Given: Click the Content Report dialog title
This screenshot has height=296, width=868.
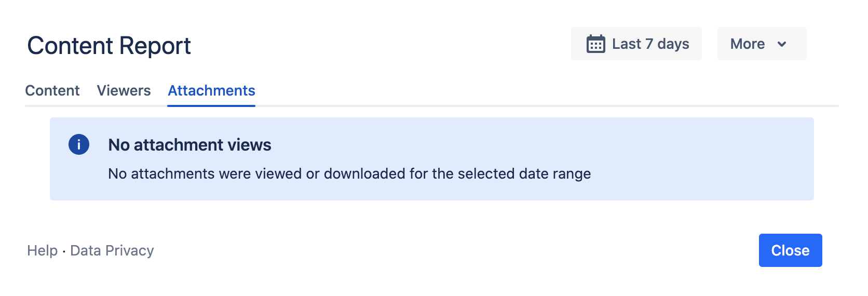Looking at the screenshot, I should 109,46.
